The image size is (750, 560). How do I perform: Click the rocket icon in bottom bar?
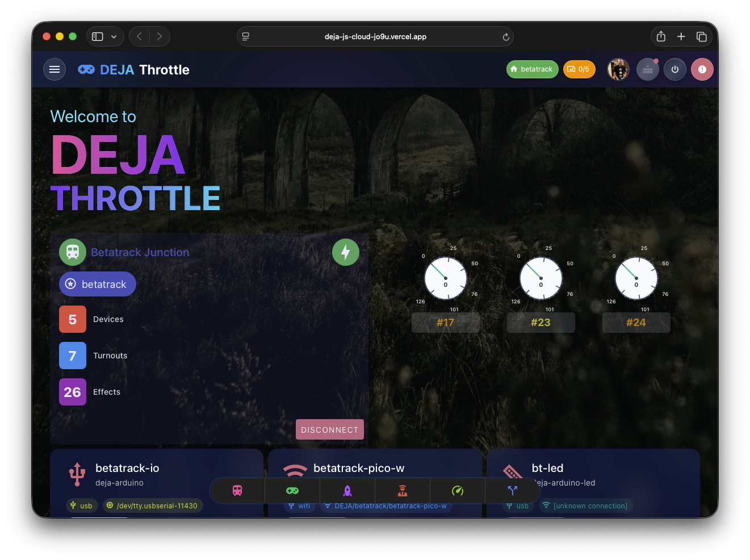(x=347, y=490)
